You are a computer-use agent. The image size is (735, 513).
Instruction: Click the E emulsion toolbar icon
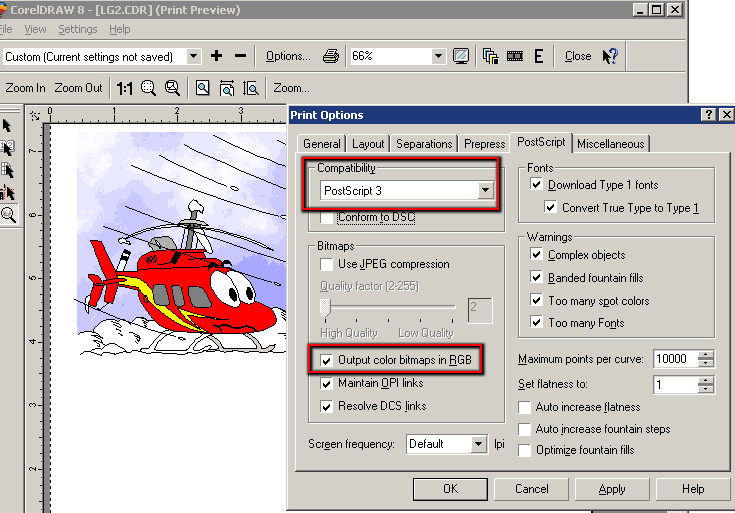point(539,56)
